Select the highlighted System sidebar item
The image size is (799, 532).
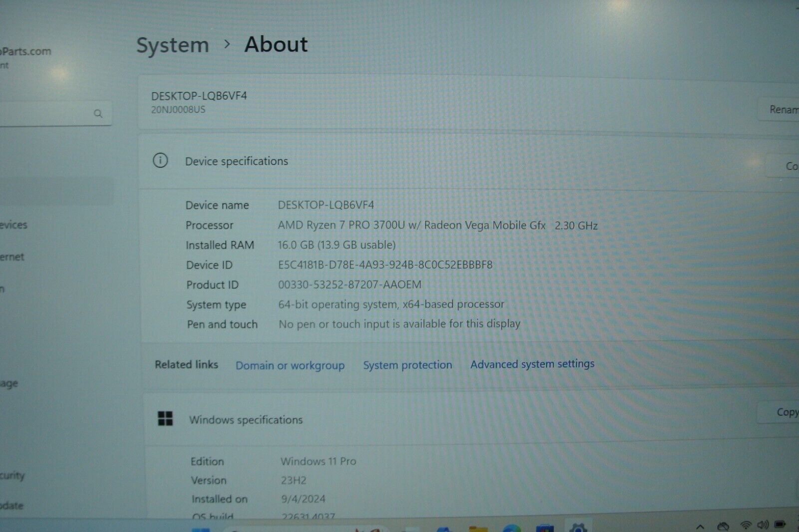pos(56,191)
